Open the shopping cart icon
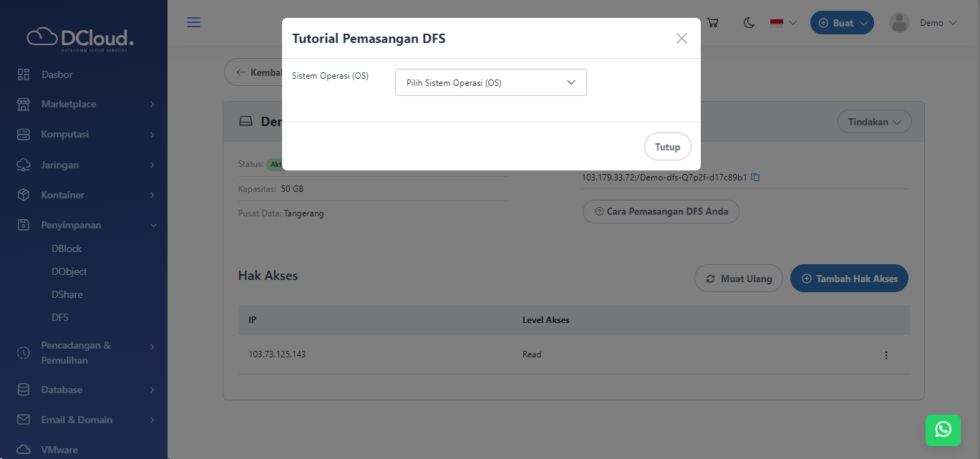 point(712,22)
